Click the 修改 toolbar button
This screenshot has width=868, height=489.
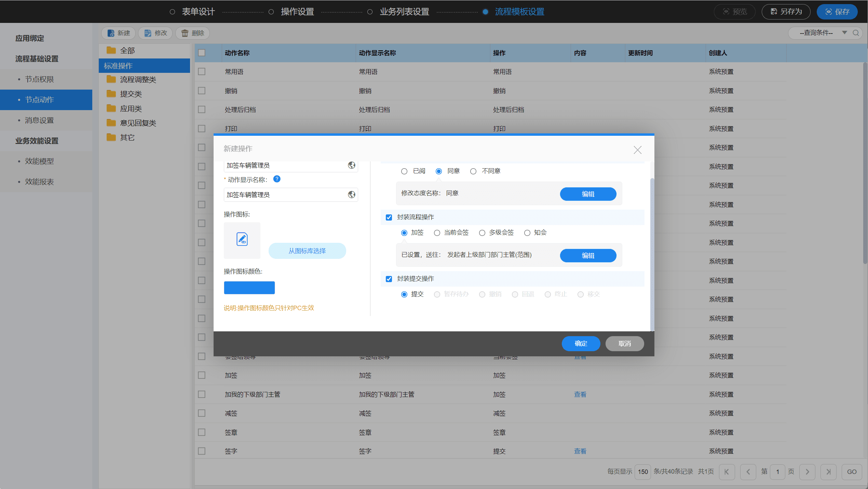pyautogui.click(x=155, y=33)
